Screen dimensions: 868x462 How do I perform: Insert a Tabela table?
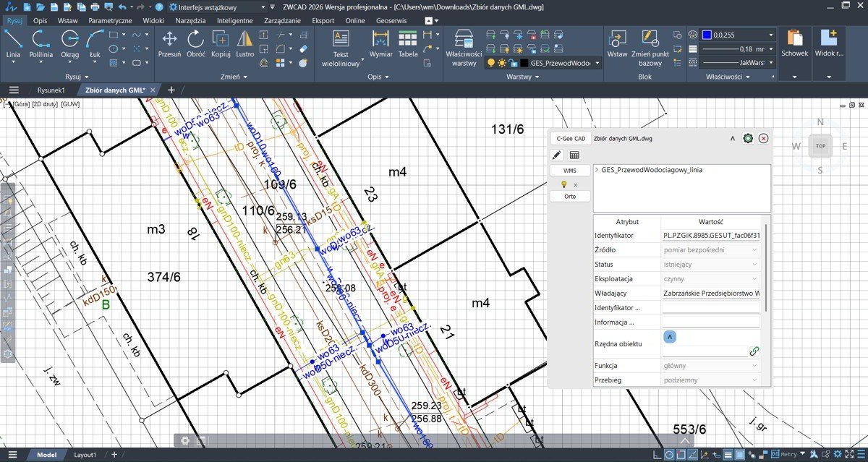pyautogui.click(x=408, y=43)
